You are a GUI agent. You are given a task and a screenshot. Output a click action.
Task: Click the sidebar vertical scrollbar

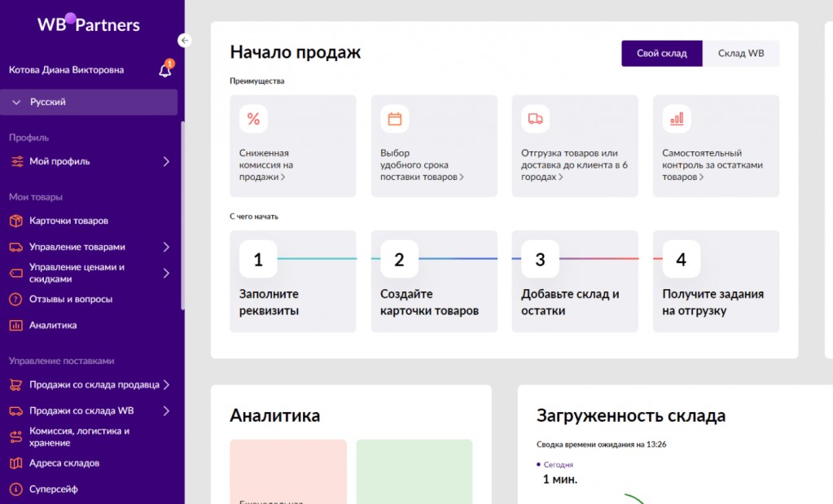point(182,215)
